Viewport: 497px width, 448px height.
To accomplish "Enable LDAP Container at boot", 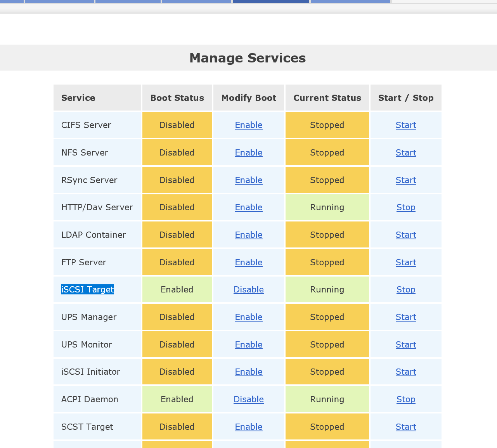I will pyautogui.click(x=249, y=235).
